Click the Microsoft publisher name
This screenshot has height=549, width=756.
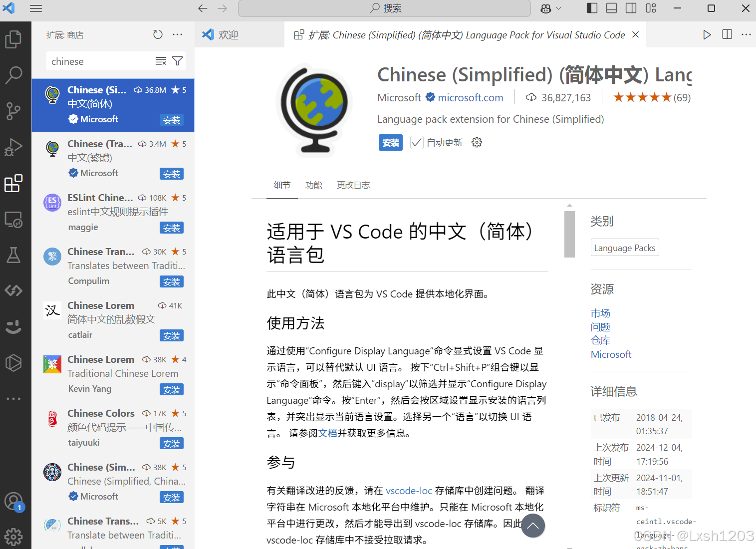[x=399, y=98]
